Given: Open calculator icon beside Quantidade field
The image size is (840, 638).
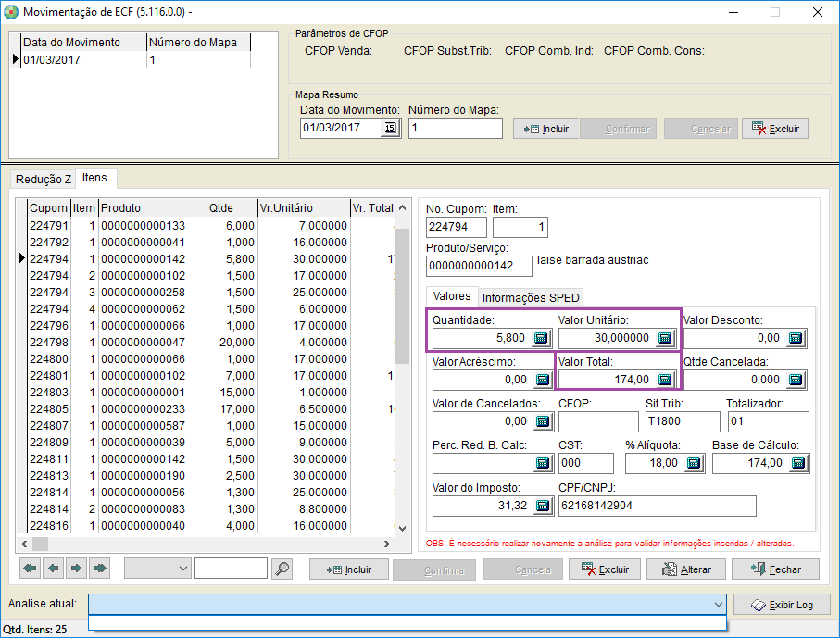Looking at the screenshot, I should (541, 339).
